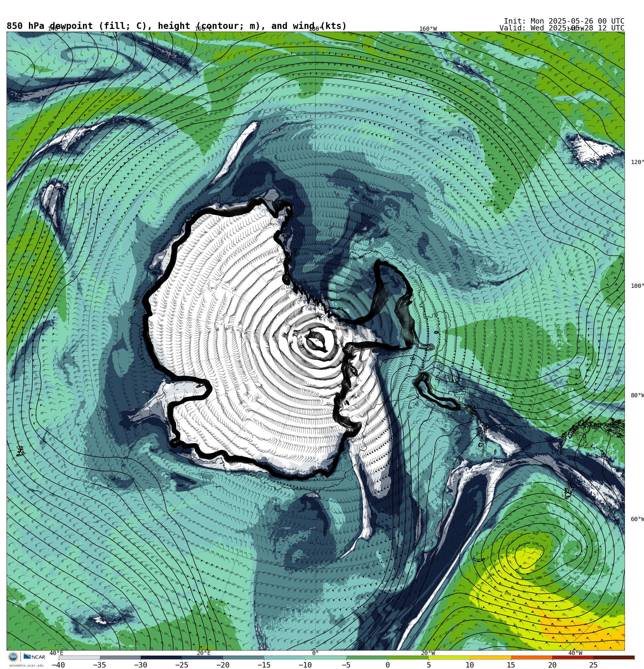The width and height of the screenshot is (644, 669).
Task: Click the NCAR logo
Action: pos(34,657)
